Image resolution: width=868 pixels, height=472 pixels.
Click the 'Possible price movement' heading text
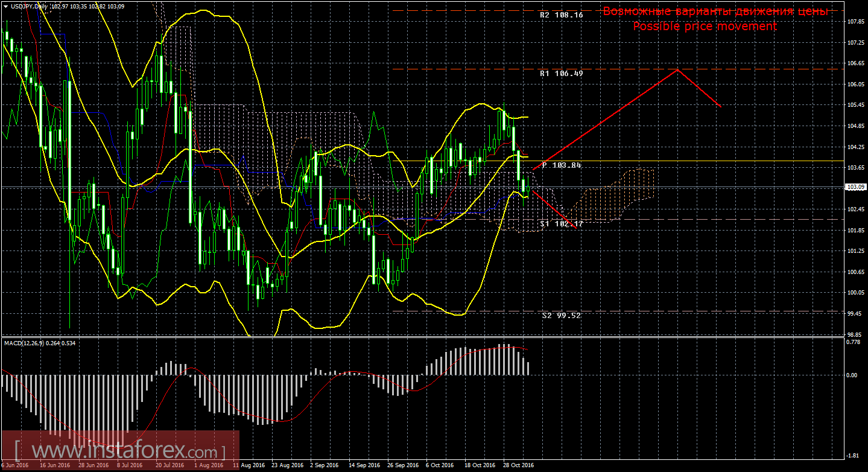click(x=705, y=27)
